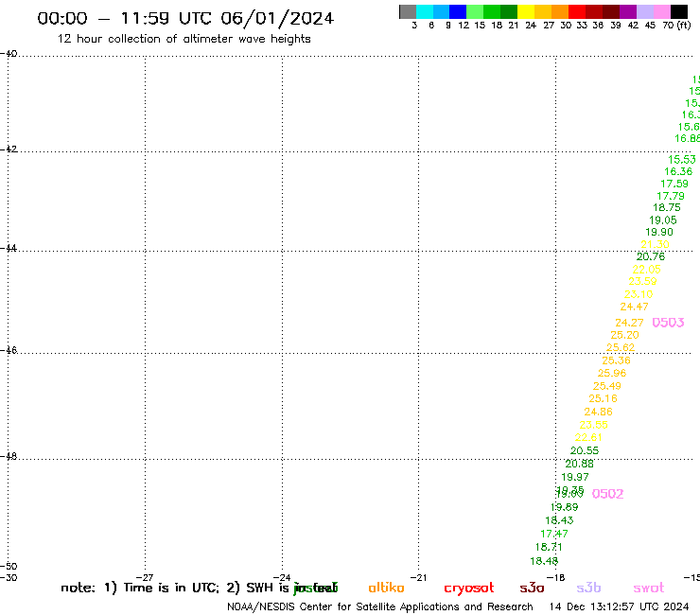
Task: Click the wave height value 24.27
Action: pos(629,323)
